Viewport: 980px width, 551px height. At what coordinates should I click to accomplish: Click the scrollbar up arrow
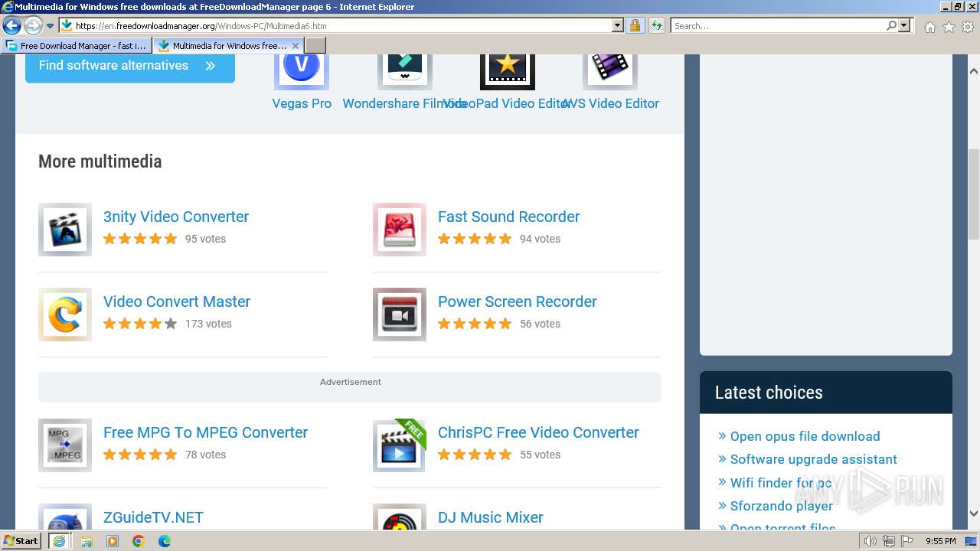[974, 70]
